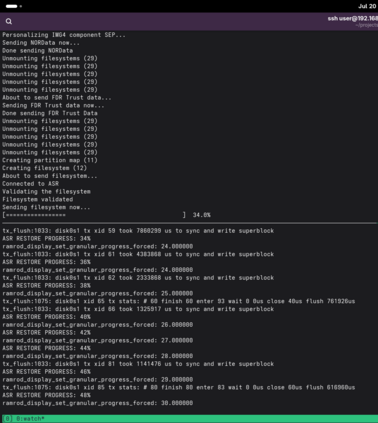Click the ASCII progress bar of equals signs
The image size is (378, 423).
point(94,215)
